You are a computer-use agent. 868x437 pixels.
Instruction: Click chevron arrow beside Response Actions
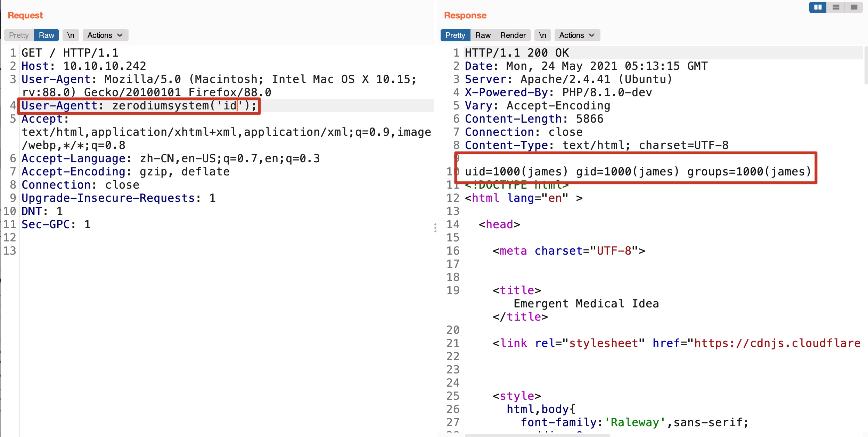coord(592,35)
